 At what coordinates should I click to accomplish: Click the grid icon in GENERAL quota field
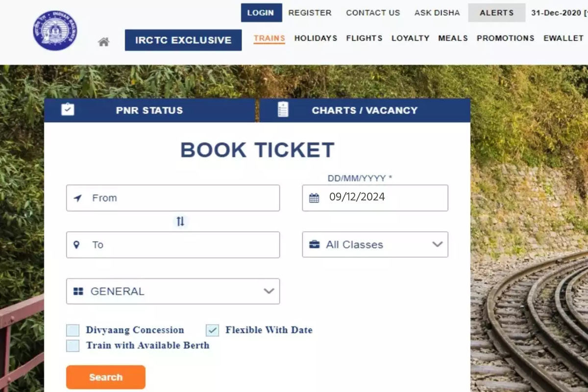(78, 292)
